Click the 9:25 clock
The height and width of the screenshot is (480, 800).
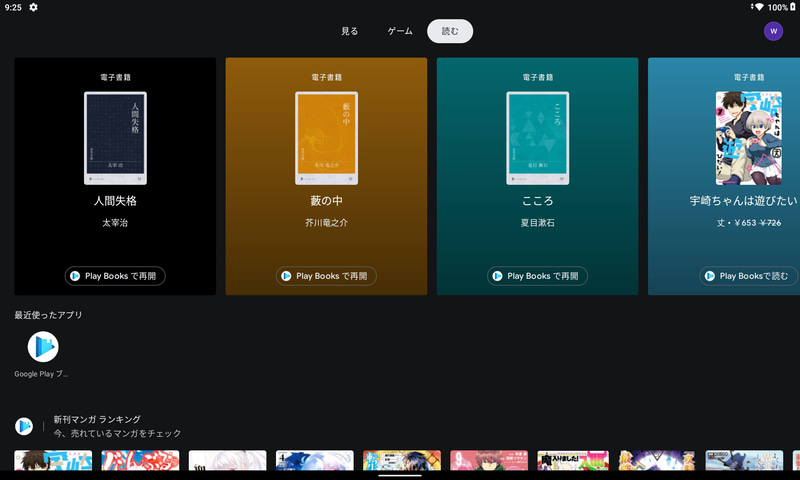pos(13,7)
